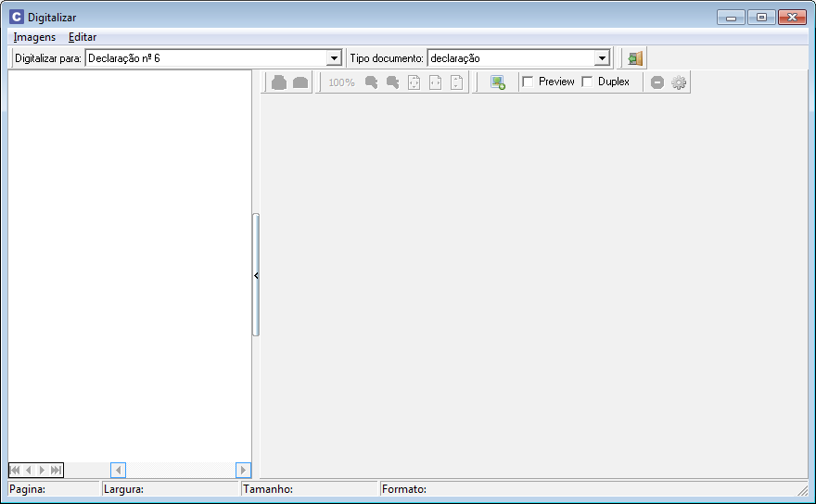
Task: Open the Tipo documento dropdown
Action: [x=602, y=58]
